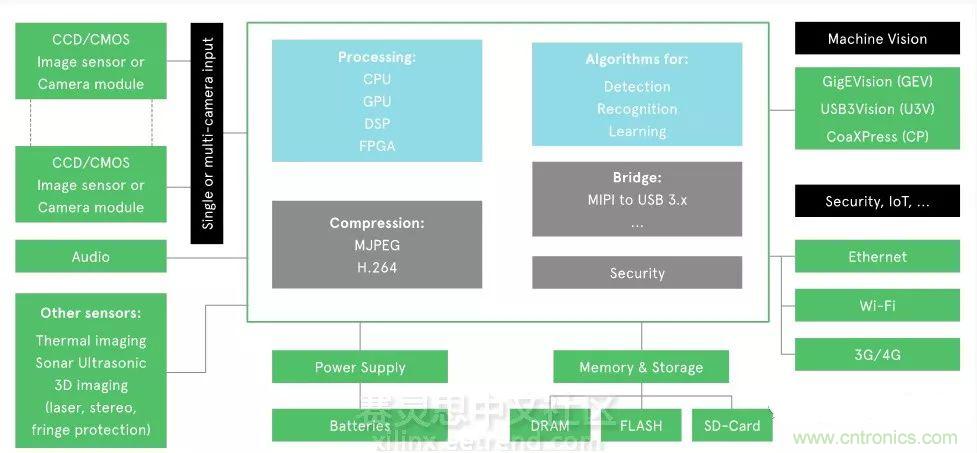
Task: Select the Processing block listing CPU, GPU
Action: point(377,101)
